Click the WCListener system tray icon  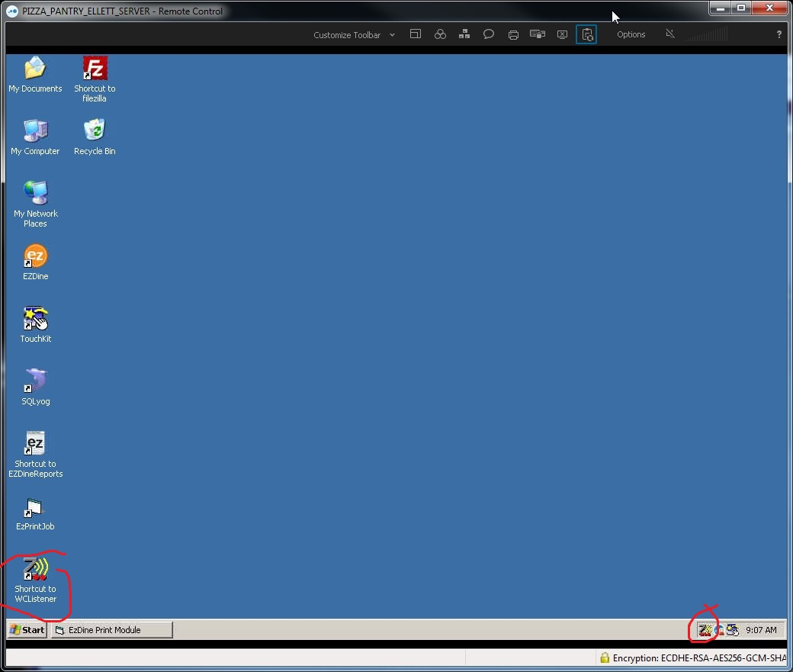pyautogui.click(x=705, y=630)
